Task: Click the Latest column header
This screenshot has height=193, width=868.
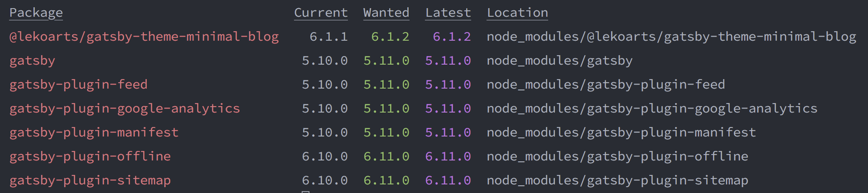Action: [448, 13]
